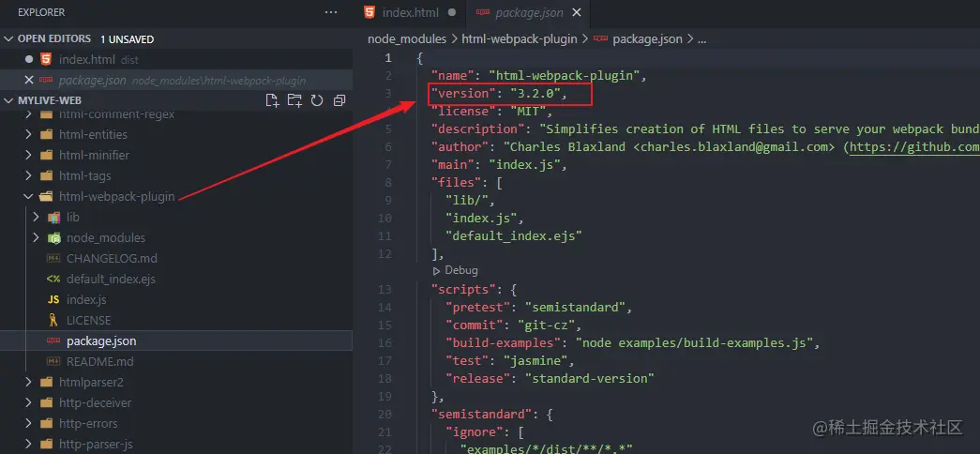Expand the http-errors folder chevron

tap(28, 424)
